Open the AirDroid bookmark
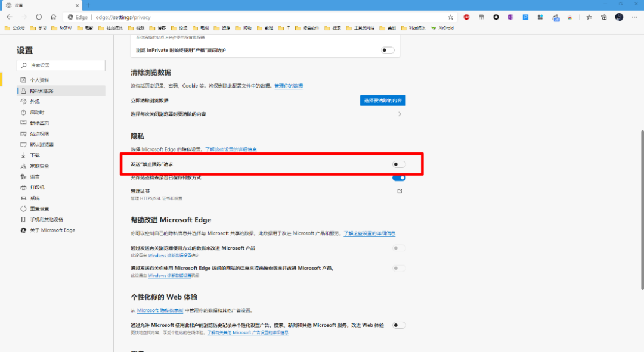This screenshot has width=644, height=352. coord(442,29)
